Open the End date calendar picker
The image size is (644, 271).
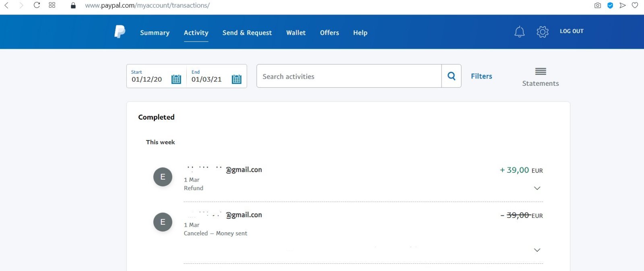[x=237, y=79]
